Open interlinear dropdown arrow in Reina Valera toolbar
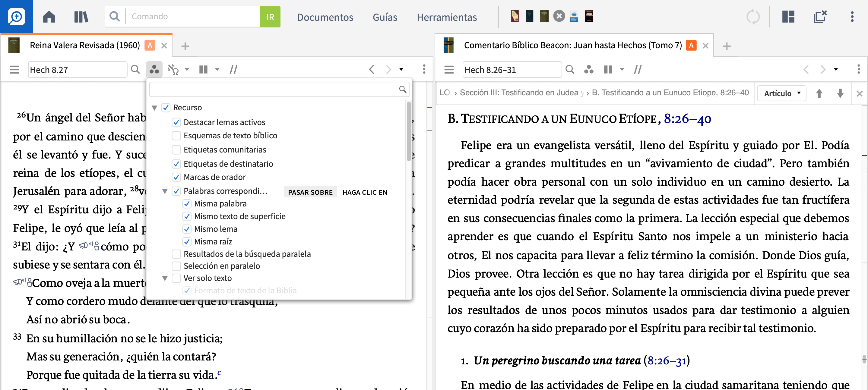868x390 pixels. [x=187, y=70]
